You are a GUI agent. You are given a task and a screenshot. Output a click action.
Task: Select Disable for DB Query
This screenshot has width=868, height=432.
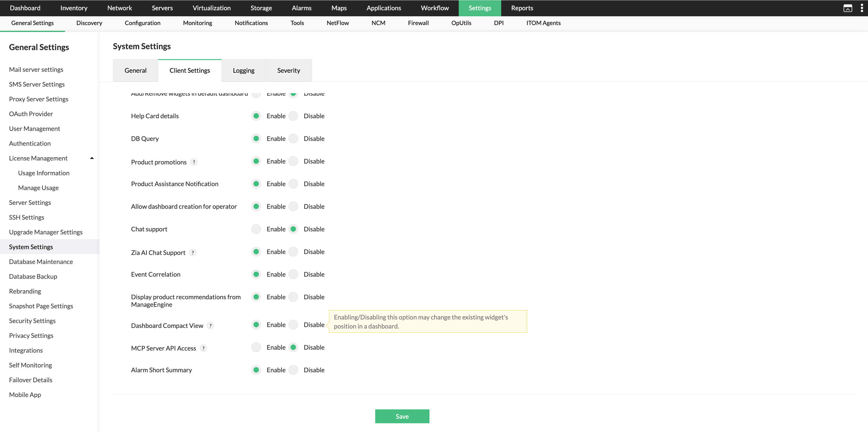294,138
